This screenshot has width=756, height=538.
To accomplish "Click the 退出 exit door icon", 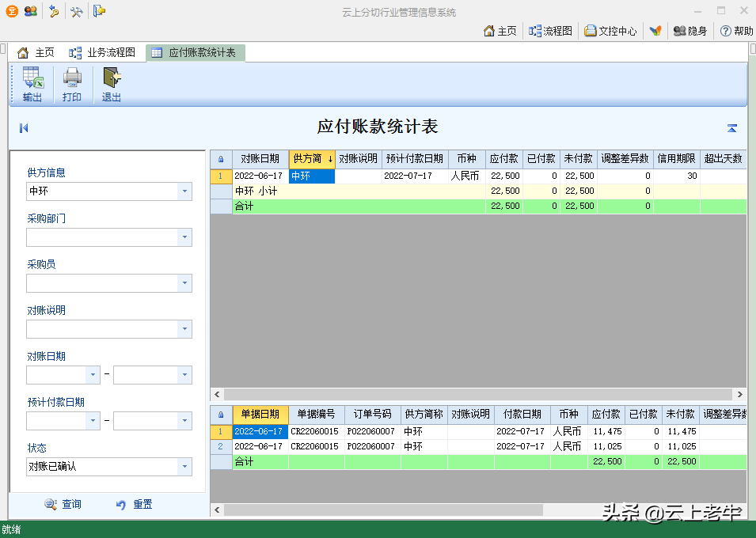I will pyautogui.click(x=112, y=78).
